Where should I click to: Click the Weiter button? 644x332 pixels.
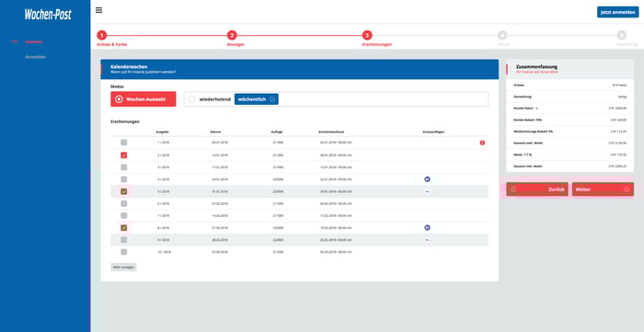click(603, 189)
